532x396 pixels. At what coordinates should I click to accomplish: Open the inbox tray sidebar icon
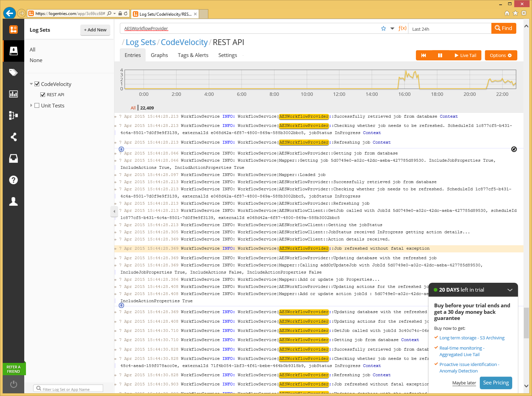(13, 158)
